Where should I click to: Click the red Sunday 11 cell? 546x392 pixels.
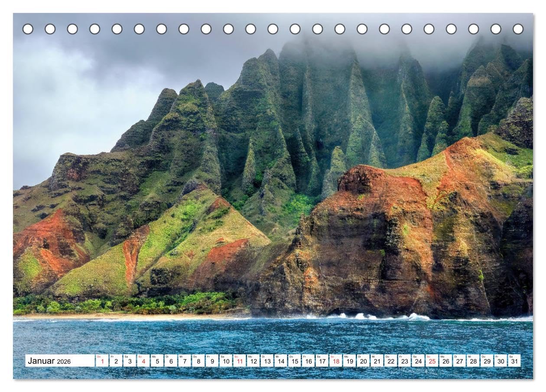pyautogui.click(x=240, y=361)
